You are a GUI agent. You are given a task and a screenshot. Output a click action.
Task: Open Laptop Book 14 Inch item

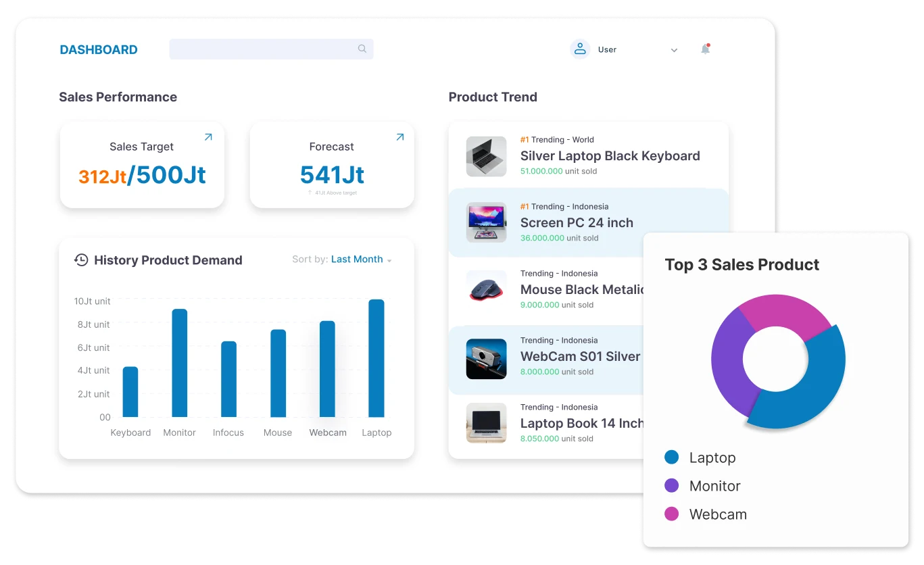pyautogui.click(x=581, y=424)
